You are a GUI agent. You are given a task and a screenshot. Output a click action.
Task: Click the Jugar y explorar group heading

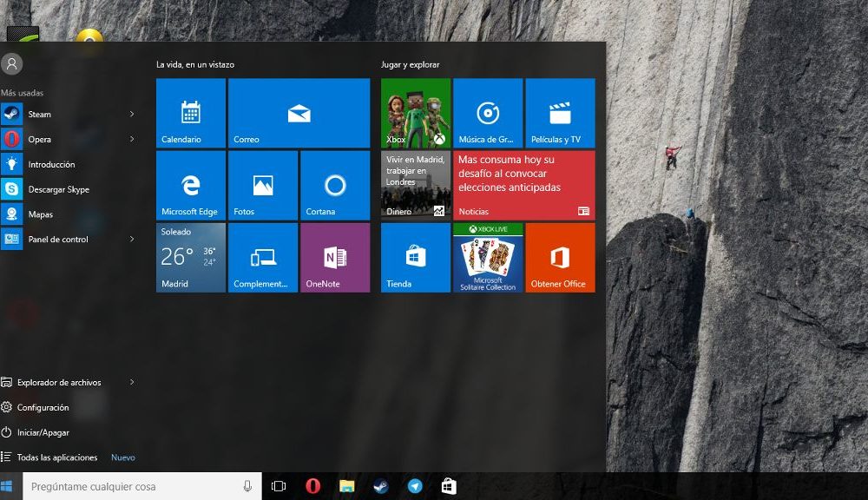[x=411, y=65]
